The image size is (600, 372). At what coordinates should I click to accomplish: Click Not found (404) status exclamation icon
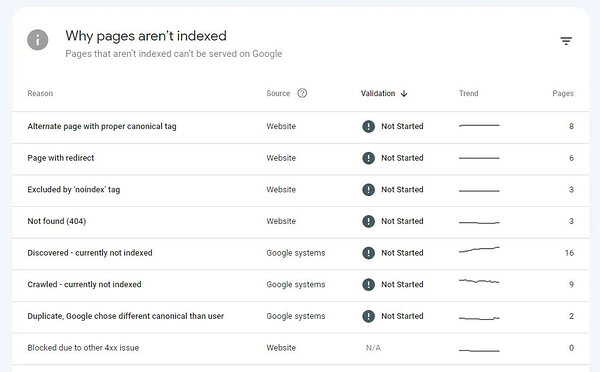click(x=368, y=221)
